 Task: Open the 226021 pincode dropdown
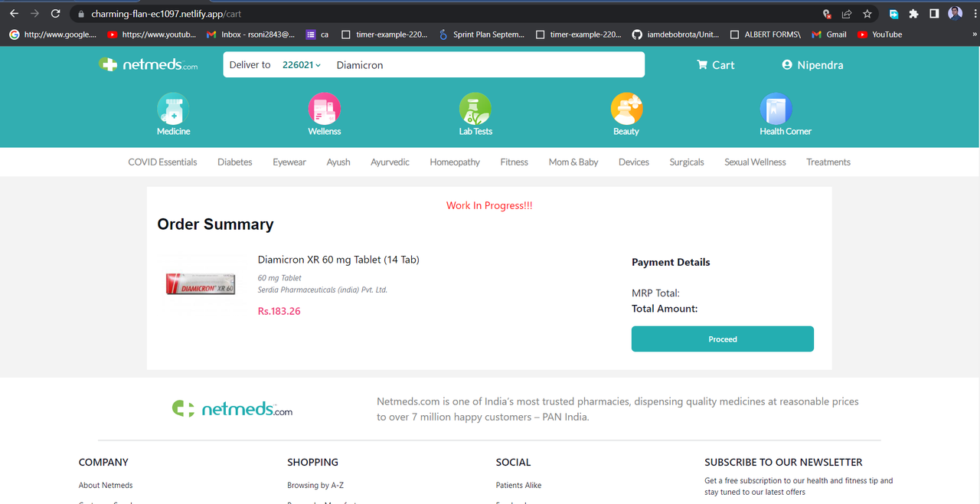click(x=302, y=65)
